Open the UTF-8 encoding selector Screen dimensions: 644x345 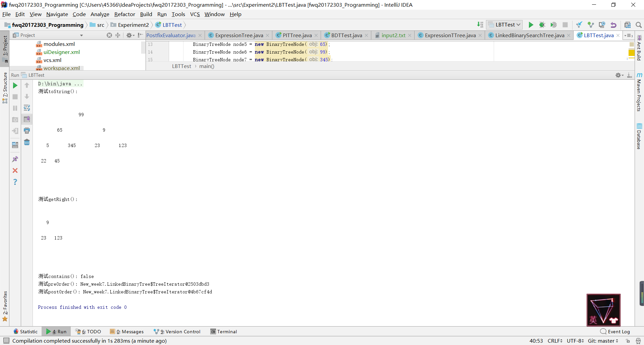pyautogui.click(x=575, y=341)
